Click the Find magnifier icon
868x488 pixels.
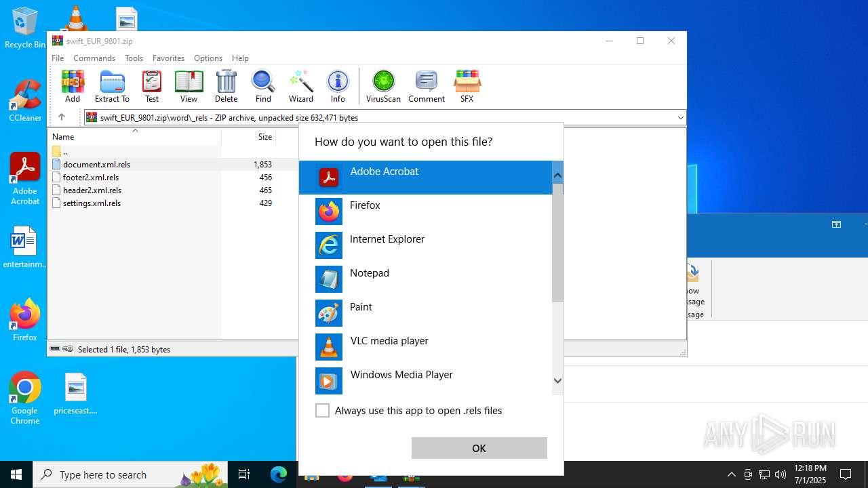(263, 86)
